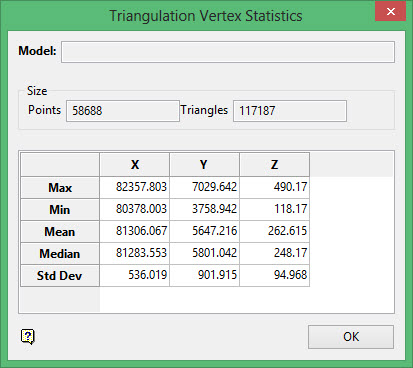Click the Max X cell 82357.803

point(135,187)
